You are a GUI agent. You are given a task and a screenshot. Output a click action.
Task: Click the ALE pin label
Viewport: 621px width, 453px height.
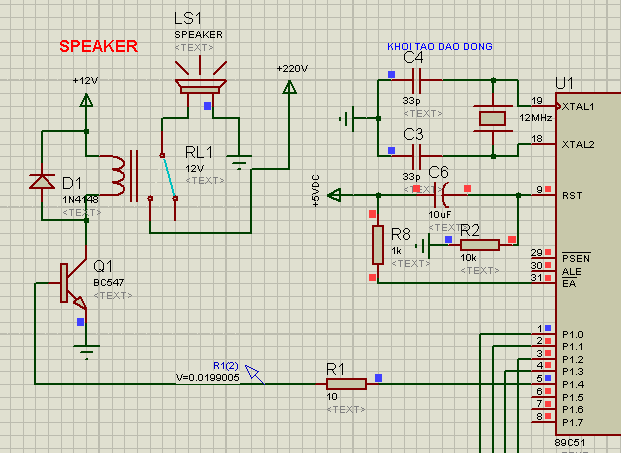(x=571, y=271)
